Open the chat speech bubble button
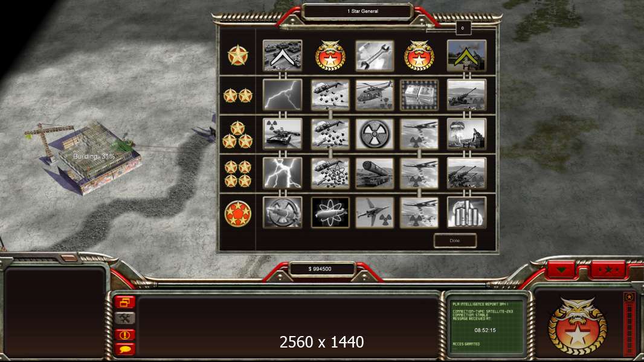 point(124,349)
